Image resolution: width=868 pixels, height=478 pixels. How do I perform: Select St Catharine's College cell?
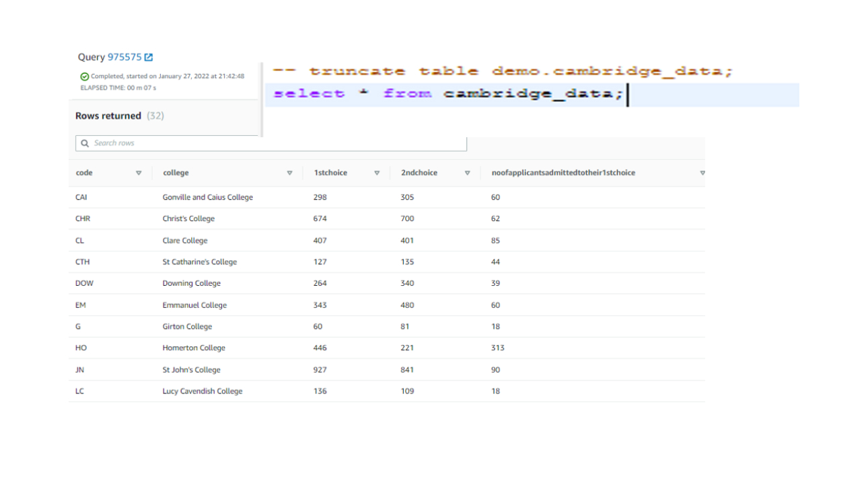click(x=200, y=262)
